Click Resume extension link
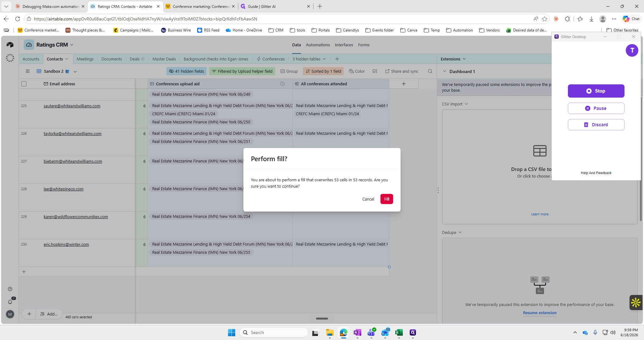This screenshot has height=340, width=644. point(540,313)
